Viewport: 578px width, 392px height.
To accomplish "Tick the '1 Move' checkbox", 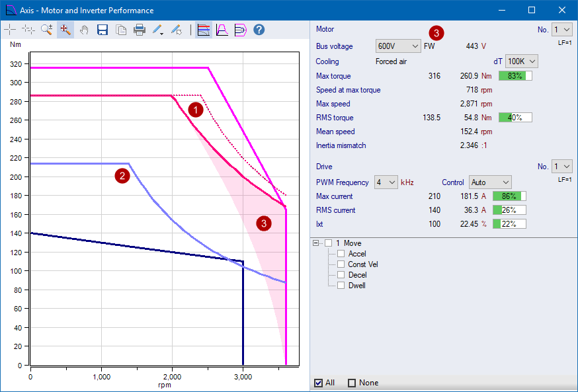I will [329, 243].
